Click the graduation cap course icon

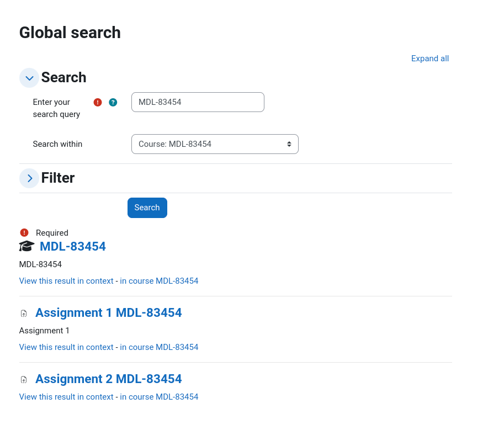pos(26,246)
